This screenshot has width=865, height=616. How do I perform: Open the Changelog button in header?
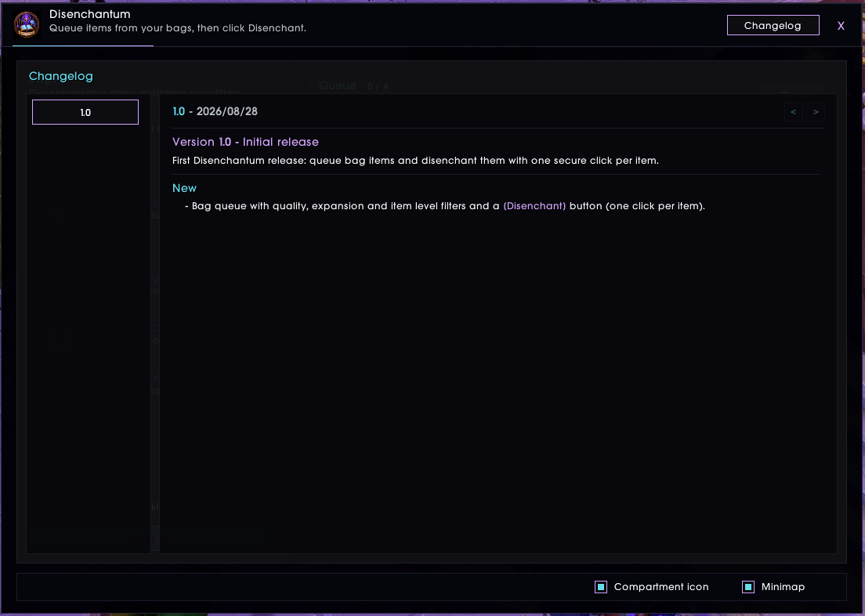773,25
